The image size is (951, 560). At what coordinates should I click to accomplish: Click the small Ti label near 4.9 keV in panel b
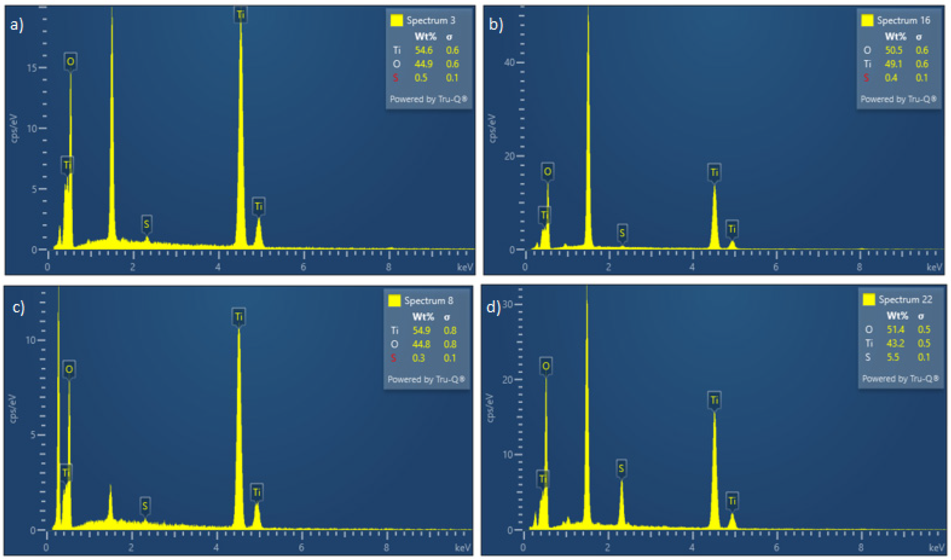click(x=732, y=229)
